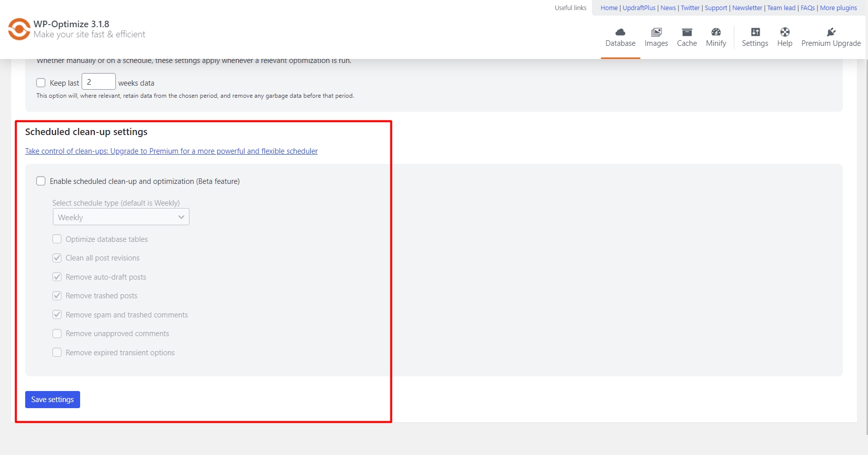Toggle Remove spam and trashed comments
The height and width of the screenshot is (455, 868).
pos(57,314)
